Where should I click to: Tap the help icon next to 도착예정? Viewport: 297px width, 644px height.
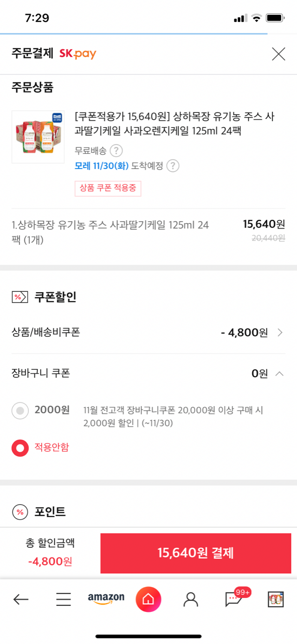tap(173, 166)
